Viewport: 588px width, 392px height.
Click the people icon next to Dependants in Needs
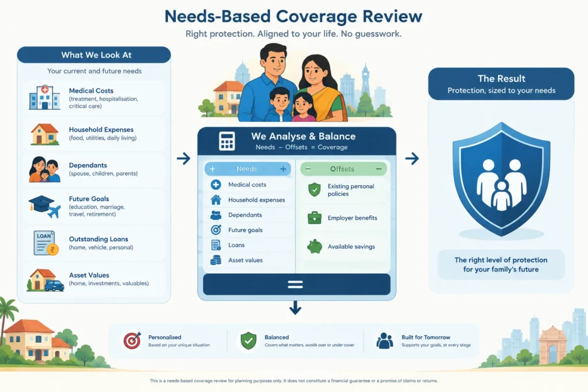(216, 215)
